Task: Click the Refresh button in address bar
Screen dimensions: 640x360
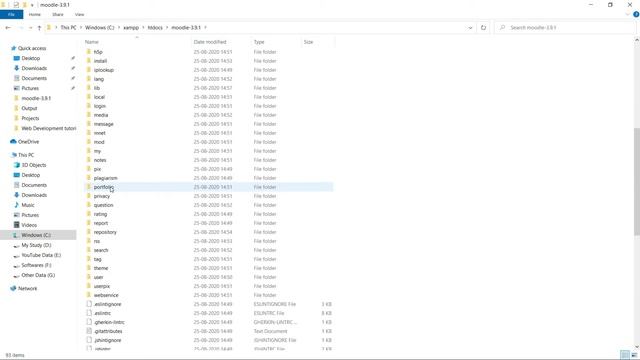Action: point(483,28)
